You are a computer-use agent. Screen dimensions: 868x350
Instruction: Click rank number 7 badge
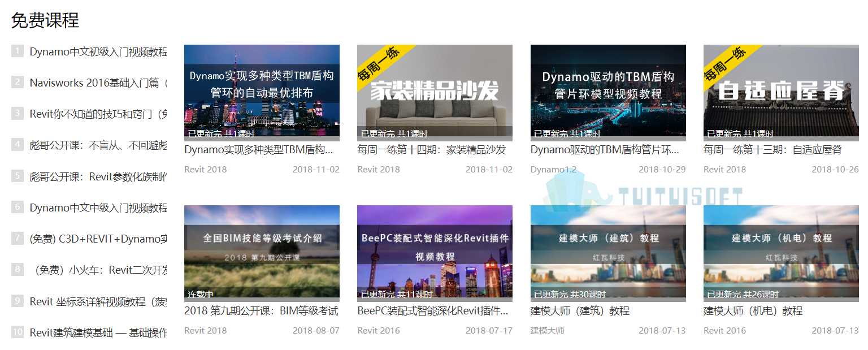pyautogui.click(x=18, y=238)
